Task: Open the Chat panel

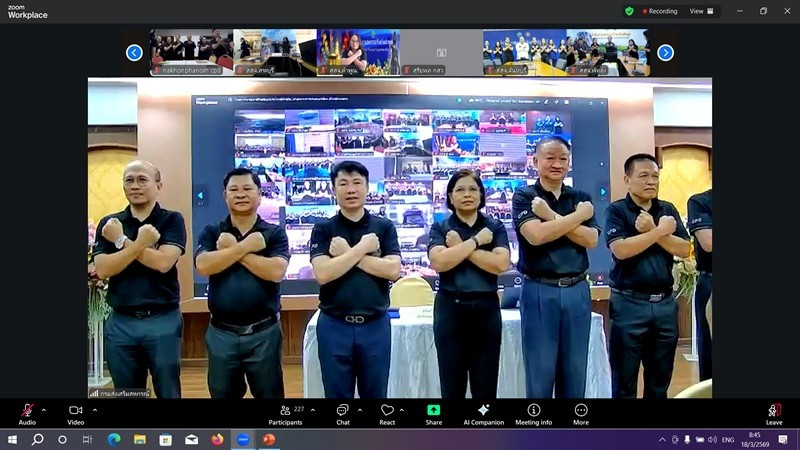Action: [x=342, y=411]
